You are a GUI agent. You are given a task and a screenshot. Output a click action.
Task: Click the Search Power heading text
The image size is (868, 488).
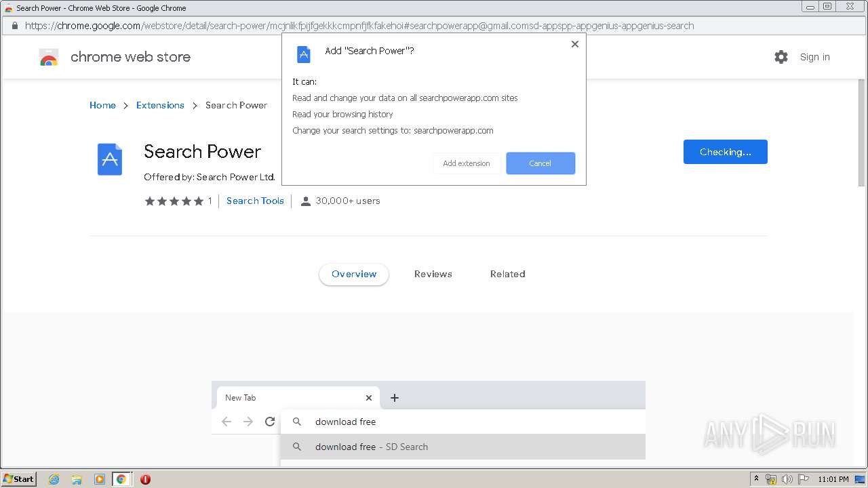pyautogui.click(x=202, y=152)
